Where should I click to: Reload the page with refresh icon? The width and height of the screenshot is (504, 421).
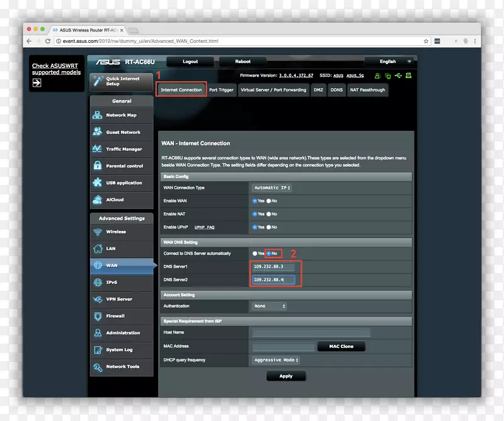coord(48,41)
